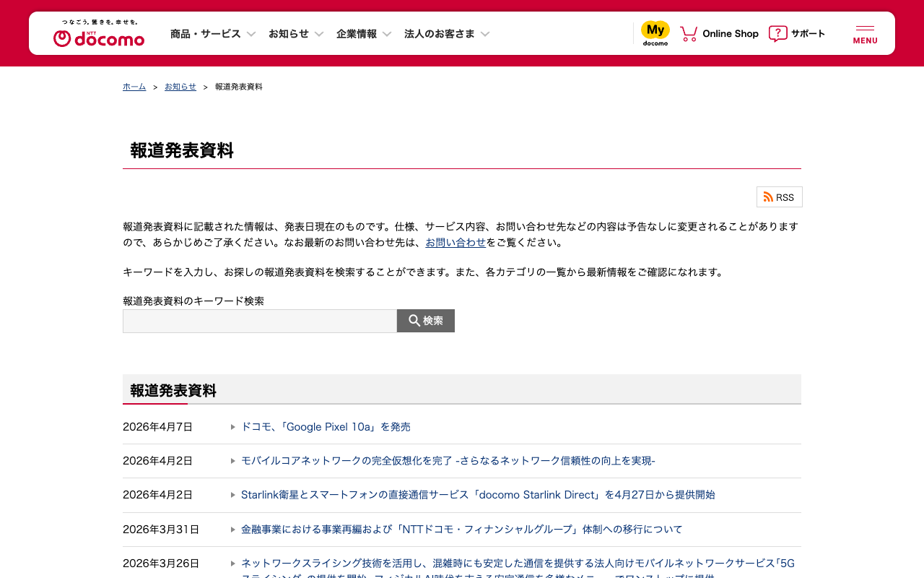Open the お問い合わせ link in the paragraph

[x=456, y=243]
